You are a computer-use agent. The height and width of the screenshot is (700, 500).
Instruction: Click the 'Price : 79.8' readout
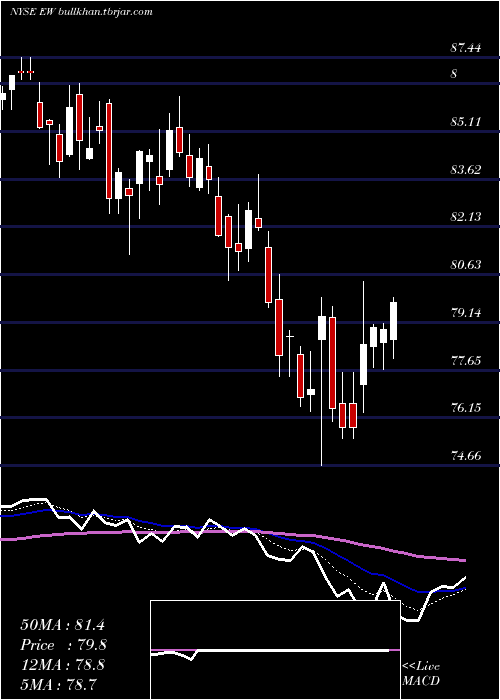[x=63, y=645]
